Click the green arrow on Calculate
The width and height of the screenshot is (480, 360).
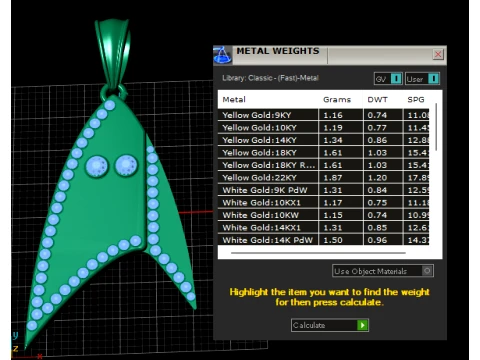coord(362,325)
